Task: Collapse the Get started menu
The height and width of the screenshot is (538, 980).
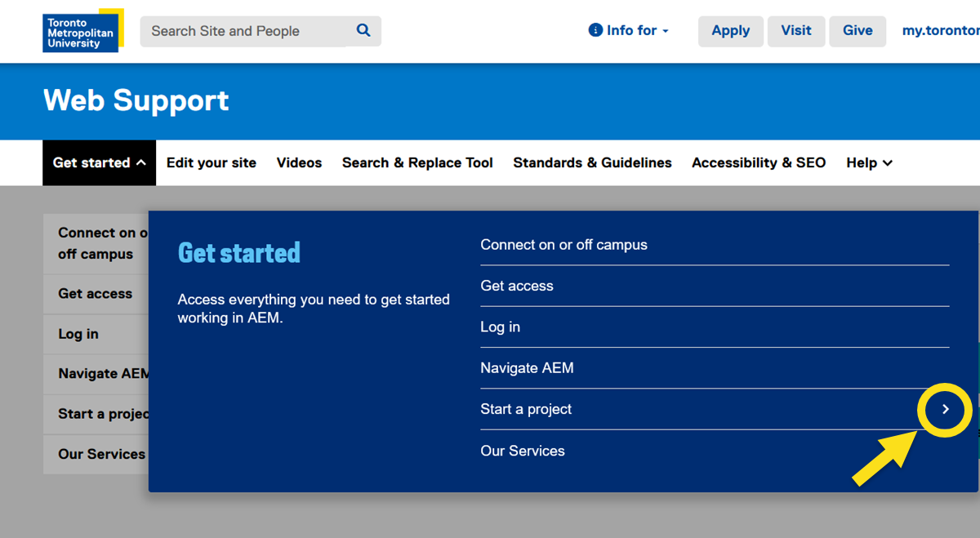Action: click(x=99, y=162)
